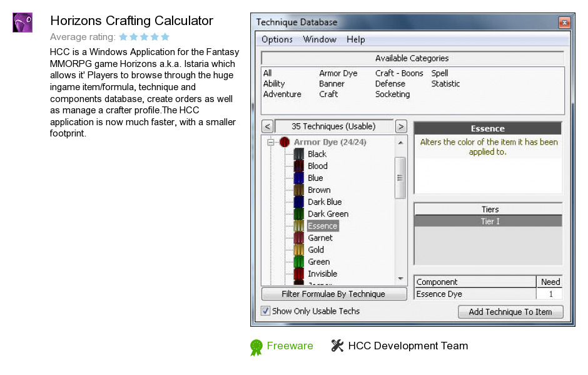Close the Technique Database window
588x375 pixels.
coord(564,23)
